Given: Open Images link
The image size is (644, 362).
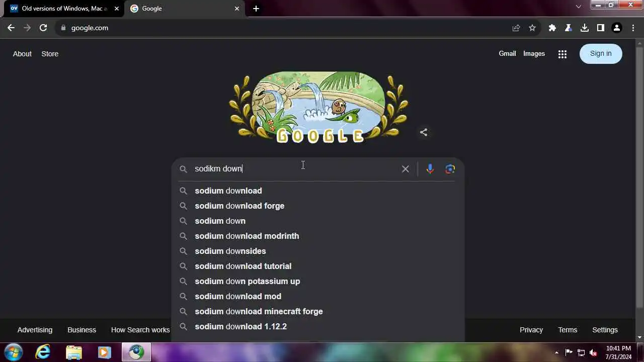Looking at the screenshot, I should (534, 53).
